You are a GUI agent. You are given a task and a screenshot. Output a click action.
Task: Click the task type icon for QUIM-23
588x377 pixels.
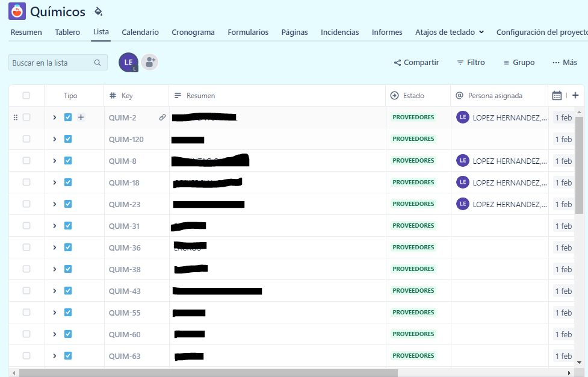(68, 204)
